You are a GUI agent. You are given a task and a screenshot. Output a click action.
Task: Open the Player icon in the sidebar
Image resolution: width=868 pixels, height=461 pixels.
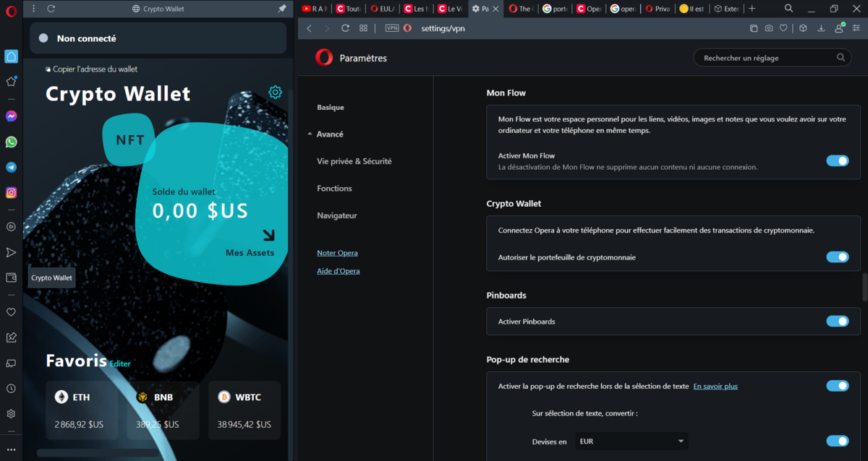click(x=11, y=226)
